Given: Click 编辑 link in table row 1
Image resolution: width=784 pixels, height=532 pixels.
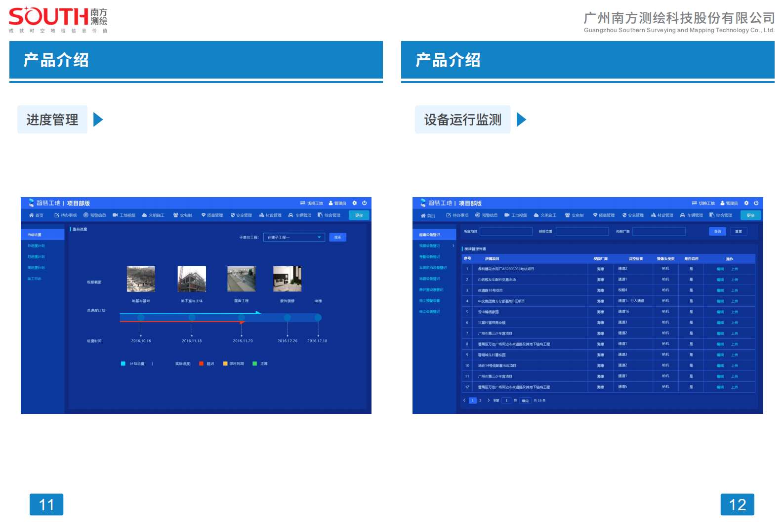Looking at the screenshot, I should (x=720, y=269).
